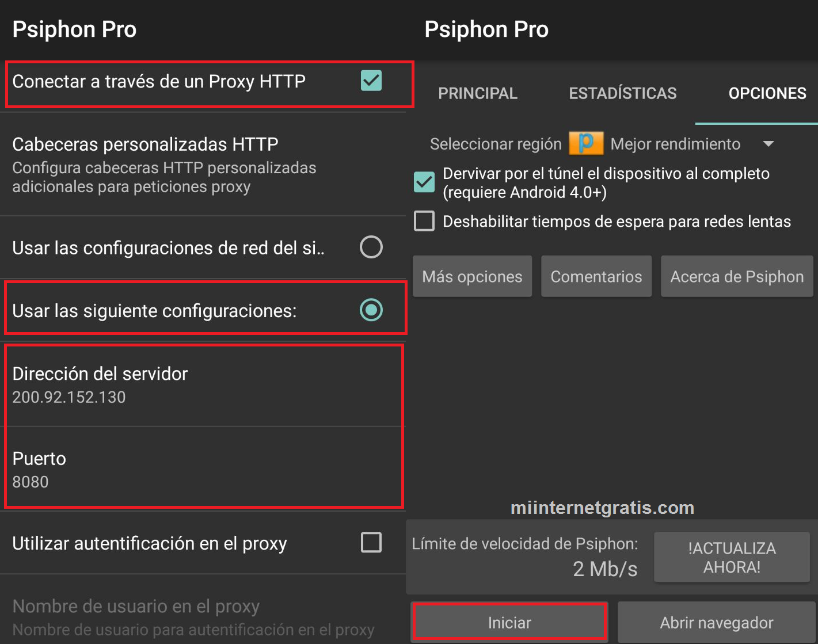The width and height of the screenshot is (818, 644).
Task: Open the Dirección del servidor setting
Action: (203, 384)
